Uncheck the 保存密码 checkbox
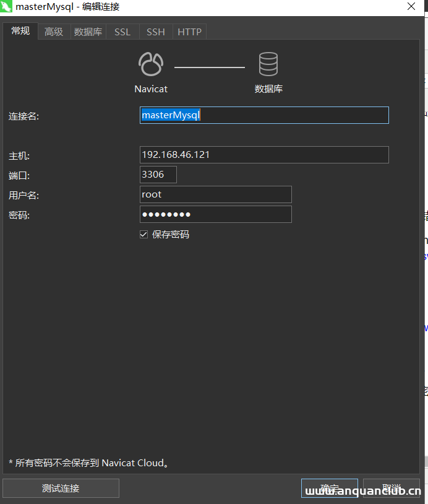 tap(144, 234)
